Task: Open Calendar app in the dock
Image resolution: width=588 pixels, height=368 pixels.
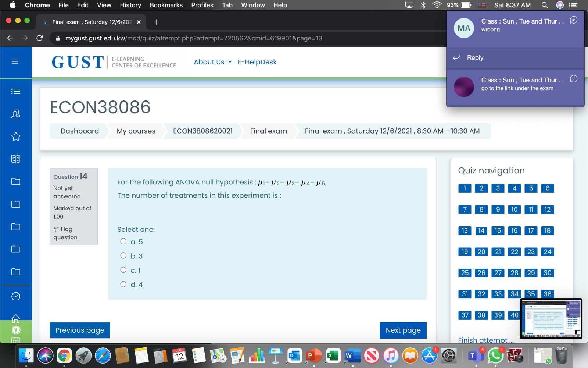Action: coord(179,355)
